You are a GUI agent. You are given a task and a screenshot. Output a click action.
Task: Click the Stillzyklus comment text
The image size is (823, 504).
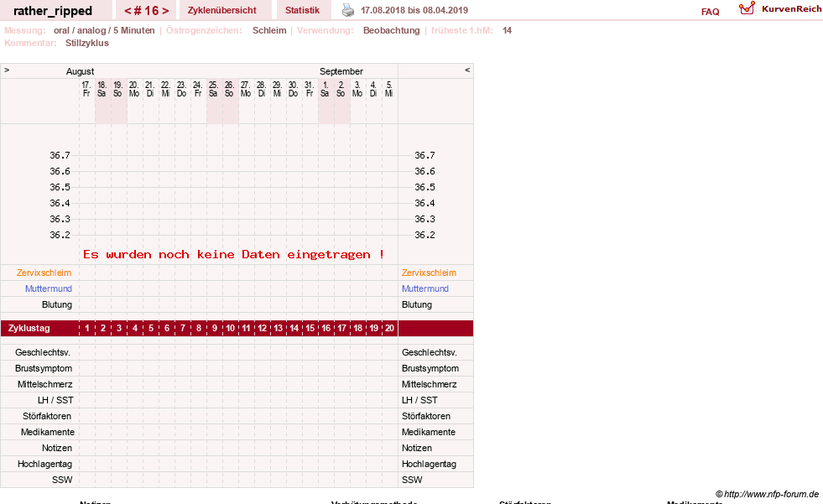87,43
